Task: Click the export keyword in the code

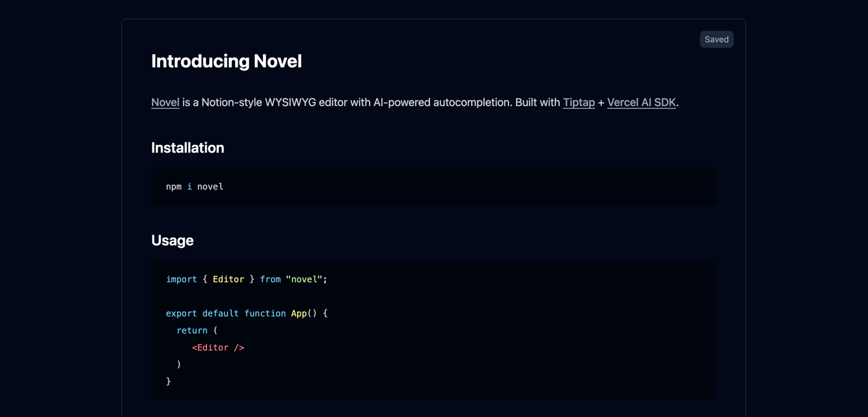Action: [x=181, y=313]
